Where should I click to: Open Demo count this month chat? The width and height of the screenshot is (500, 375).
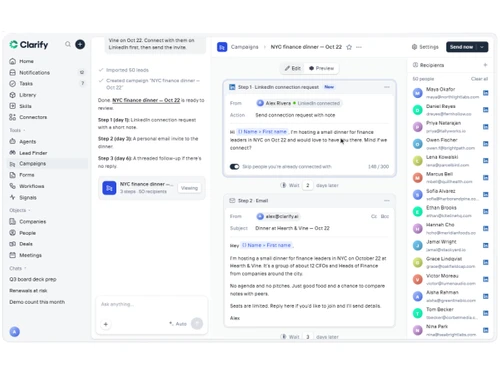pyautogui.click(x=37, y=302)
